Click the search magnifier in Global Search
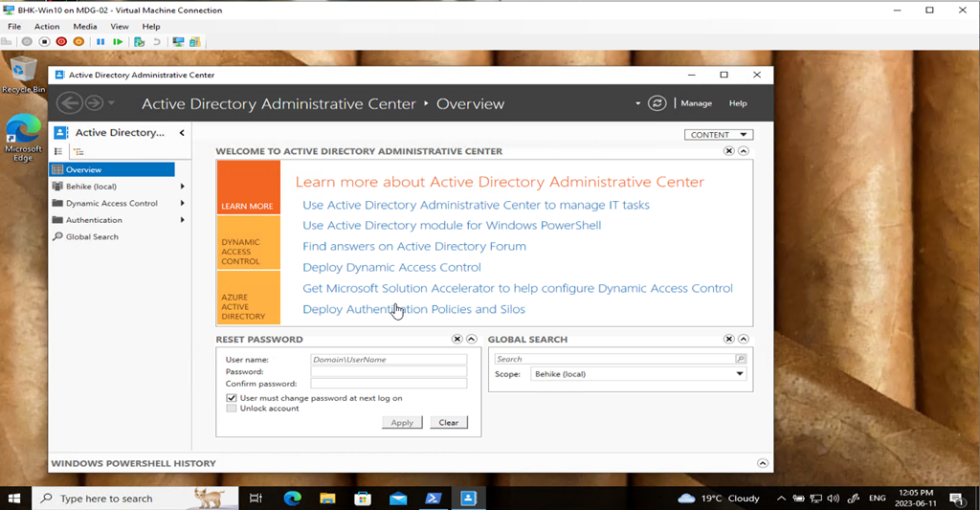 740,359
